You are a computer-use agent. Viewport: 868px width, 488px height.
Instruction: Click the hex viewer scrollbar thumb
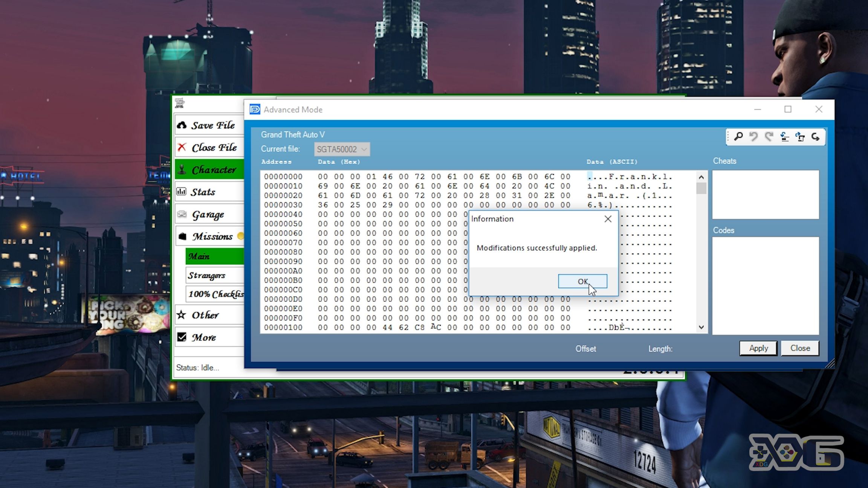[701, 188]
